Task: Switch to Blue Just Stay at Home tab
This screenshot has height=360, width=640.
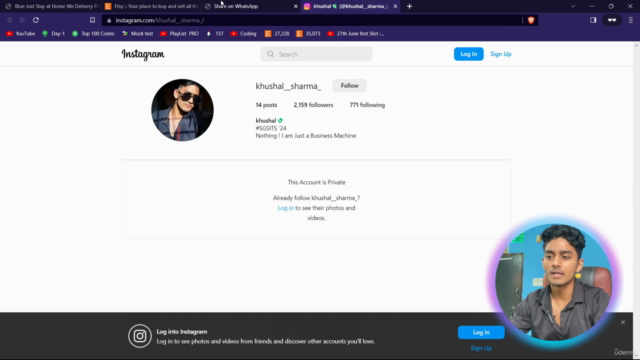Action: tap(51, 6)
